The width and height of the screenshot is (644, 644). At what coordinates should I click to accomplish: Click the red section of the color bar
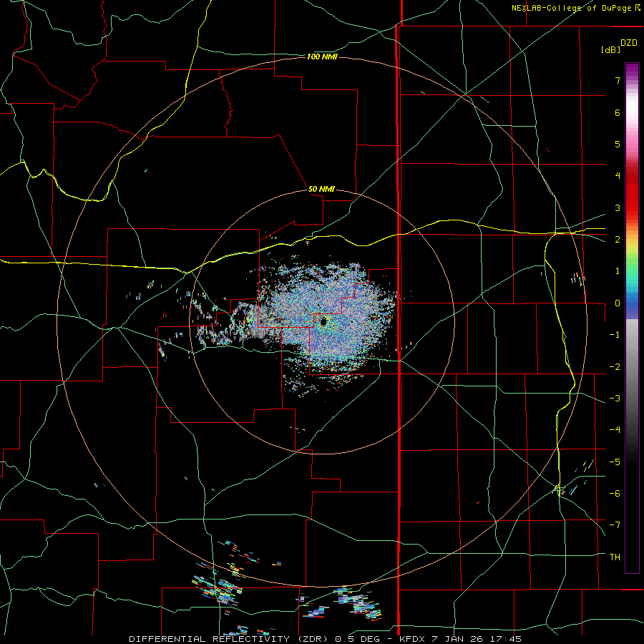point(632,193)
